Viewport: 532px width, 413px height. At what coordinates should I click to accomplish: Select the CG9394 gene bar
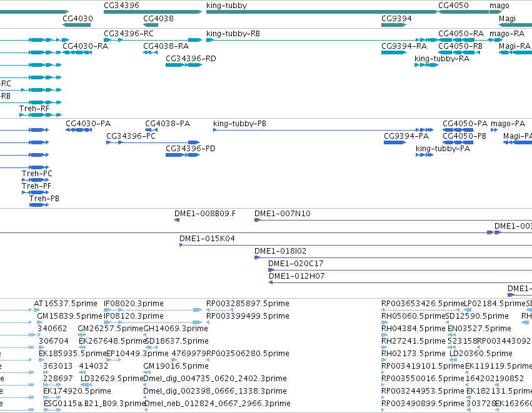point(394,25)
